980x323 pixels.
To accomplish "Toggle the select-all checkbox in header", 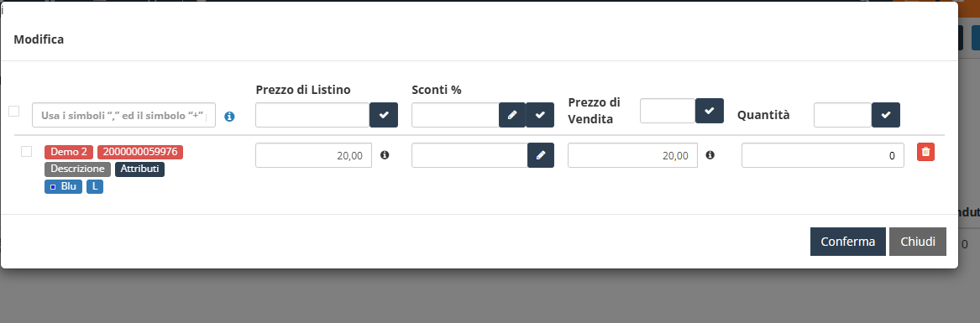I will (13, 112).
